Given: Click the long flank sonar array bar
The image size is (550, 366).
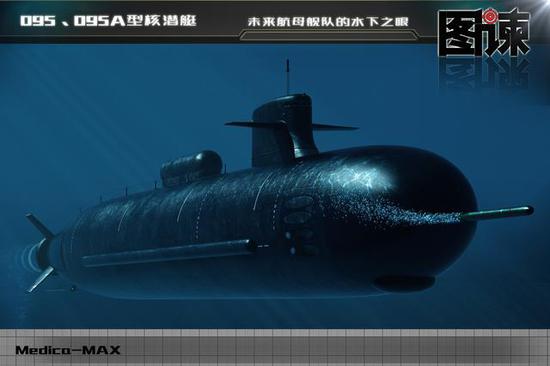Looking at the screenshot, I should coord(168,252).
